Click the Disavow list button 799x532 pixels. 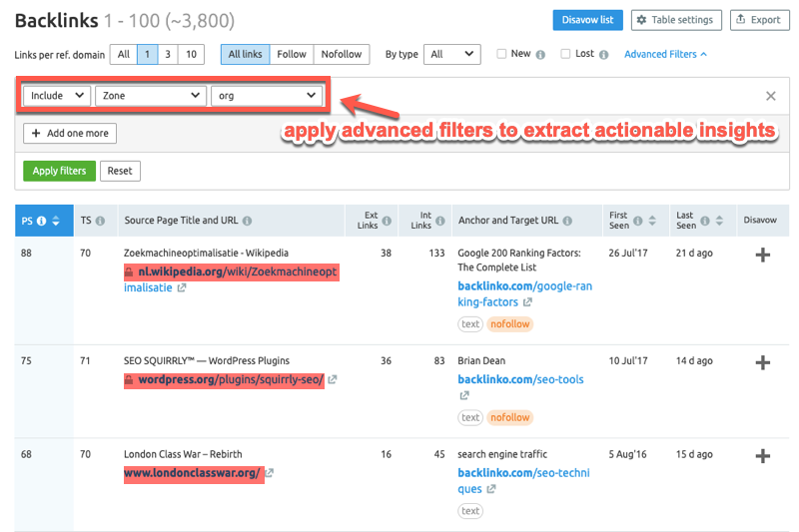[587, 20]
